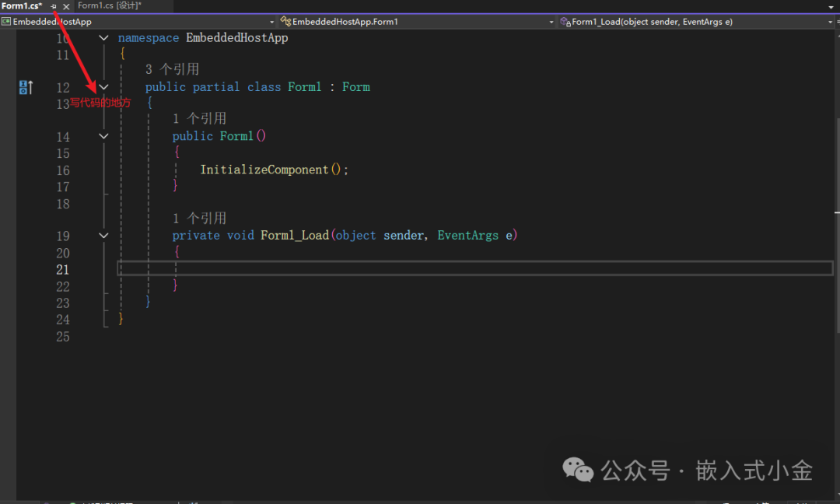This screenshot has height=504, width=840.
Task: Click the Form1_Load method name
Action: [x=295, y=236]
